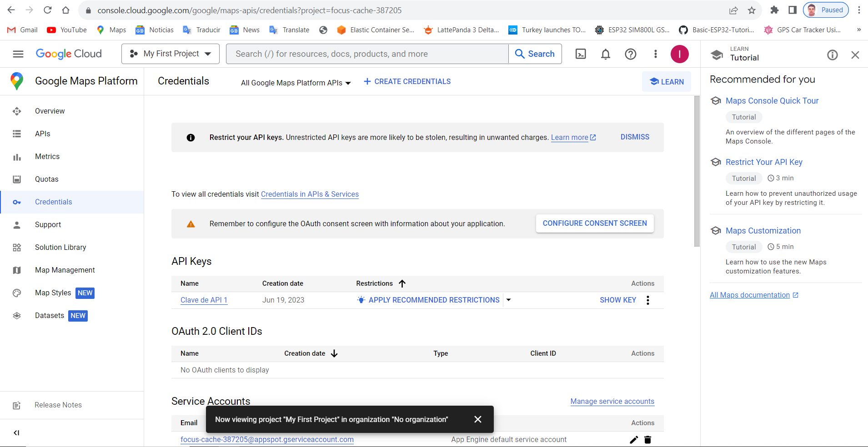Delete the App Engine default service account
Screen dimensions: 868x447
point(647,440)
